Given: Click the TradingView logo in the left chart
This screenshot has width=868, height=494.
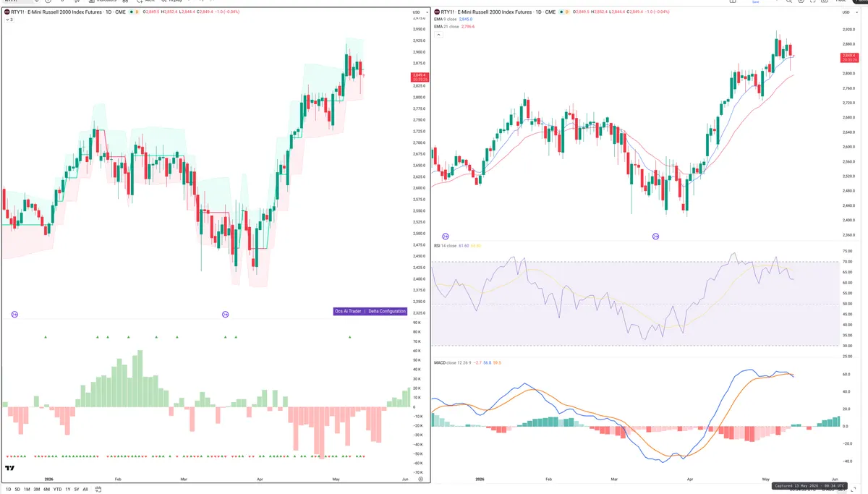Looking at the screenshot, I should point(9,469).
